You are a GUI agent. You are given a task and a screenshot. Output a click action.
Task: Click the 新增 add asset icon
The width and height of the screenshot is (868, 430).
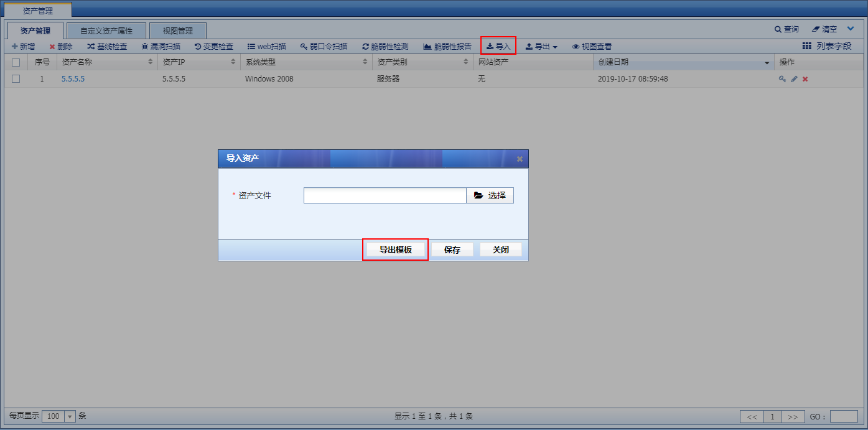15,47
